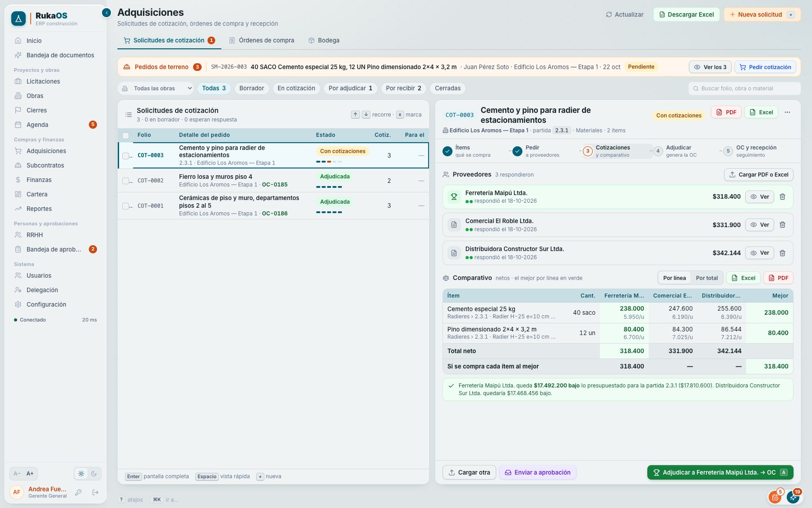Switch to dark mode moon icon
The width and height of the screenshot is (812, 508).
point(94,474)
